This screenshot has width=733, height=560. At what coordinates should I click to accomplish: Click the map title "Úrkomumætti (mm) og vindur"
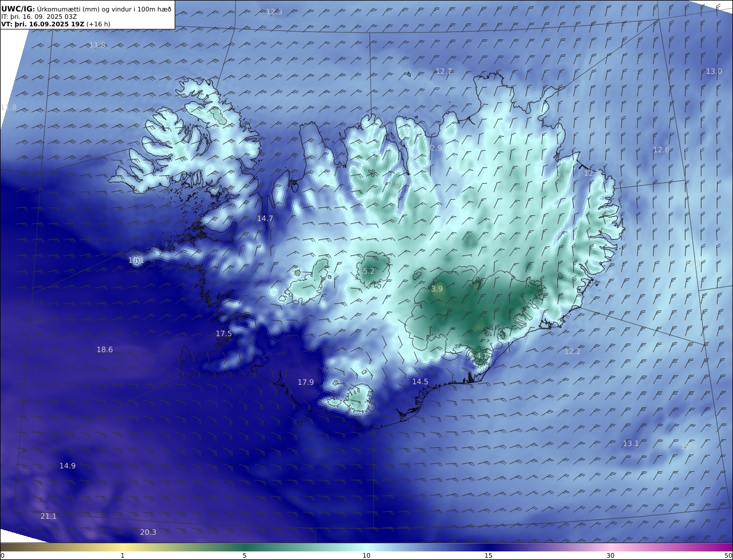point(85,9)
